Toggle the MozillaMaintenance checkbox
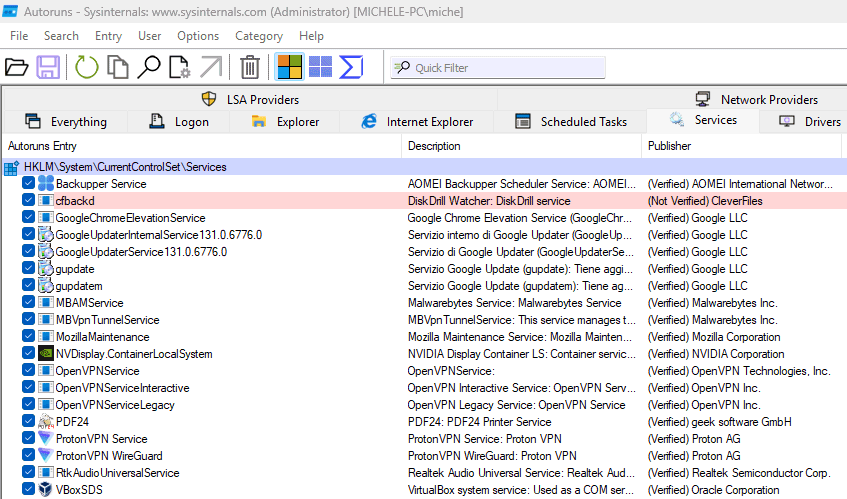 [29, 336]
